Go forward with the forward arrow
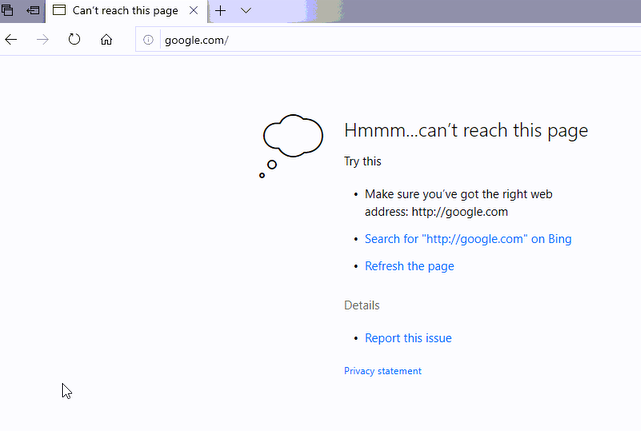Image resolution: width=641 pixels, height=431 pixels. 43,40
